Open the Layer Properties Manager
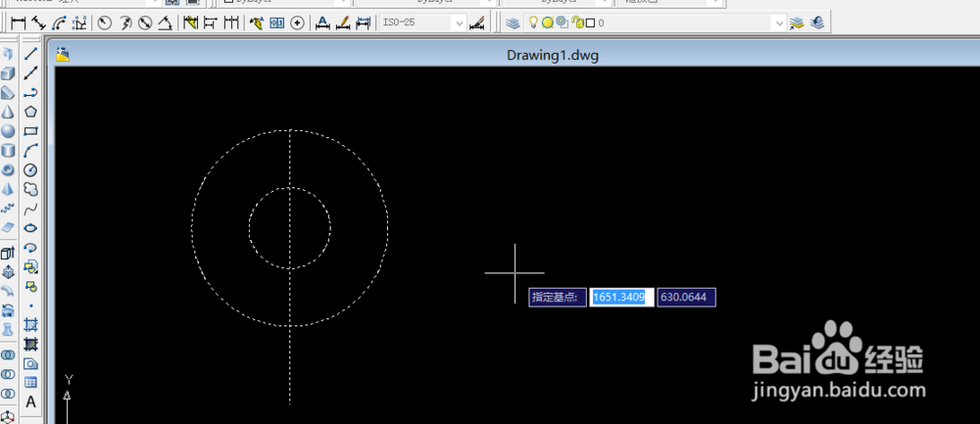The width and height of the screenshot is (980, 424). pyautogui.click(x=514, y=24)
